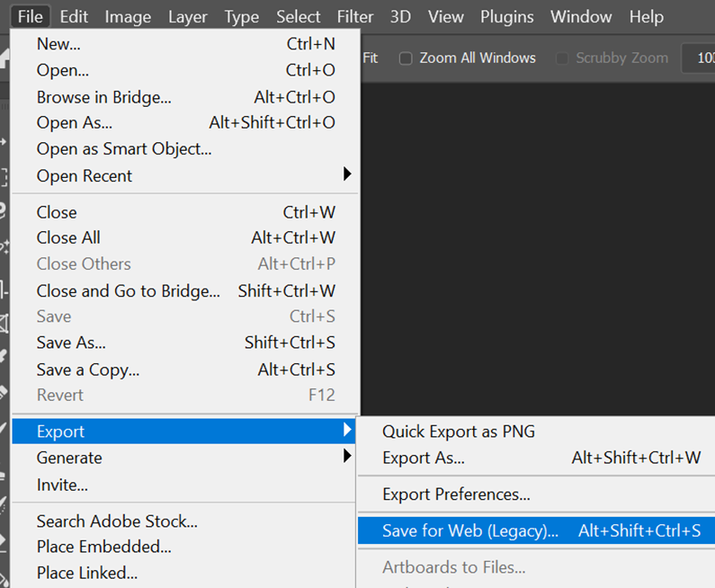The image size is (715, 588).
Task: Open the Edit menu
Action: pos(74,16)
